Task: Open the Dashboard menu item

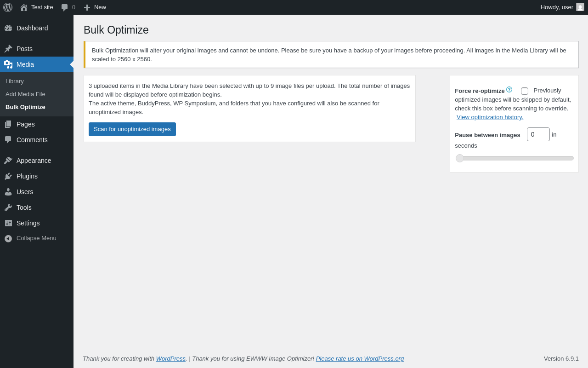Action: pyautogui.click(x=32, y=28)
